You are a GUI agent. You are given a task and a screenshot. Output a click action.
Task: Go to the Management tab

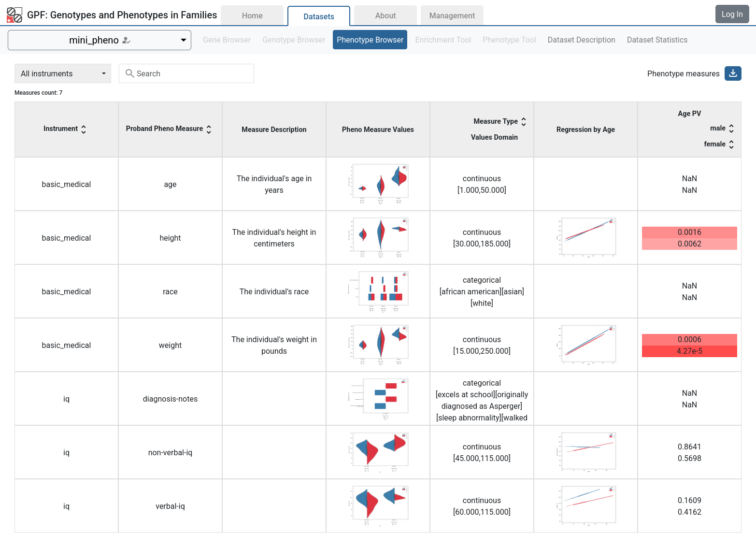coord(452,16)
